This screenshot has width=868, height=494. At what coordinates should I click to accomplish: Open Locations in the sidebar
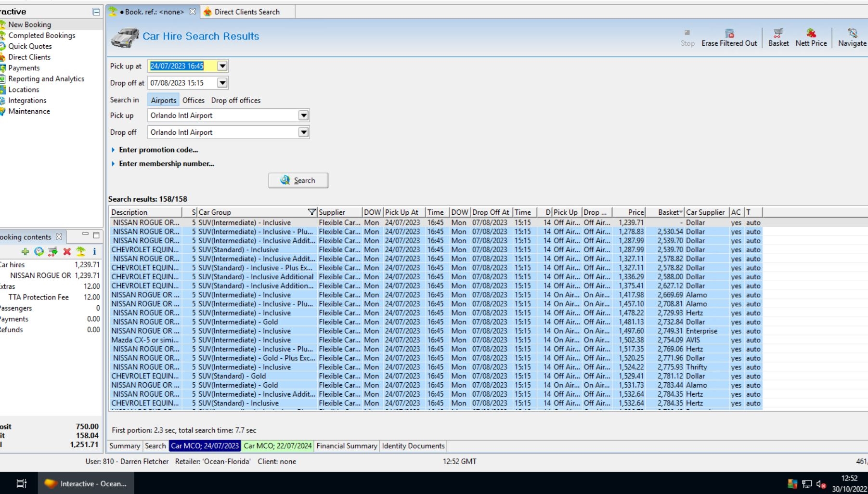coord(24,90)
